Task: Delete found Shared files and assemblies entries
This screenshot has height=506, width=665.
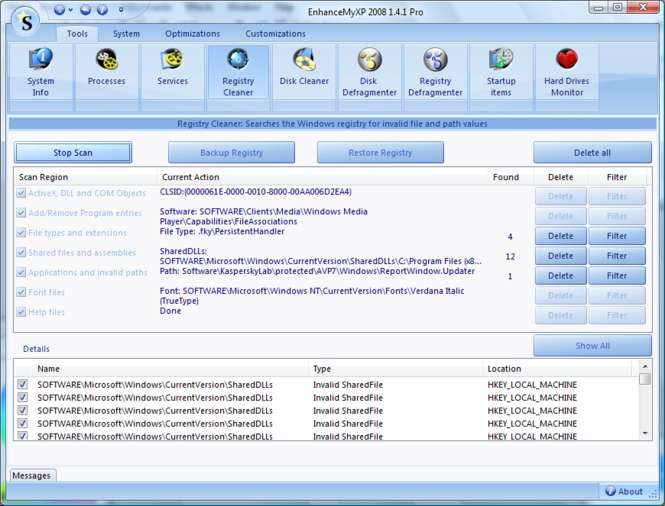Action: 561,256
